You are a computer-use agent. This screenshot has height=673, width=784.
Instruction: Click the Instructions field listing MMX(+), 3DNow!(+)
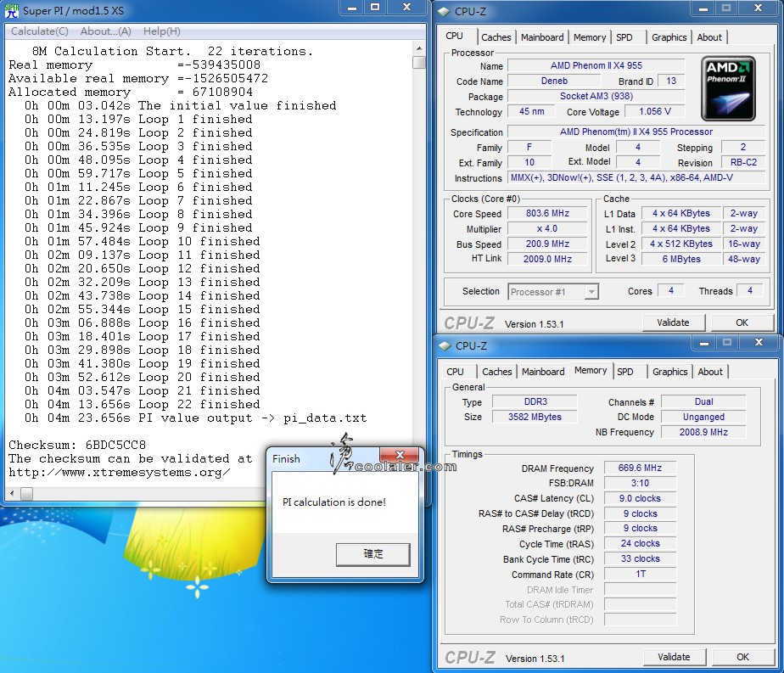point(636,177)
